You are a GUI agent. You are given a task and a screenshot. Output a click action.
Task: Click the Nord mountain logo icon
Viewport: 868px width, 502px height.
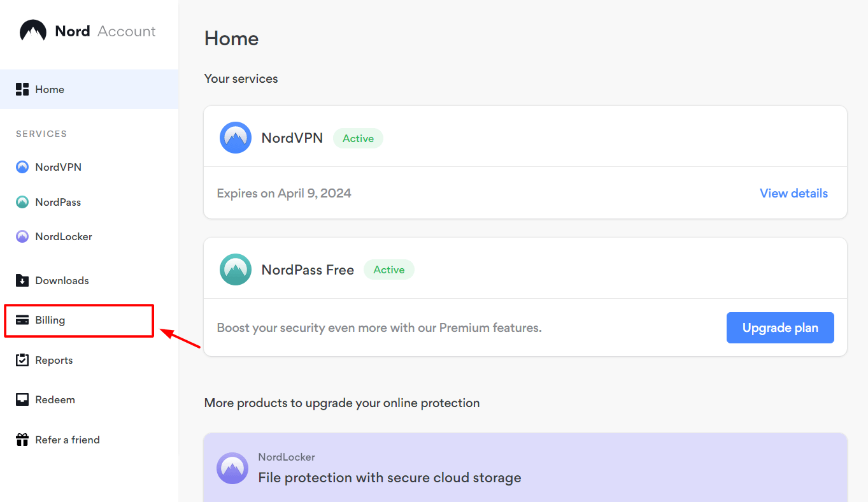pos(32,31)
